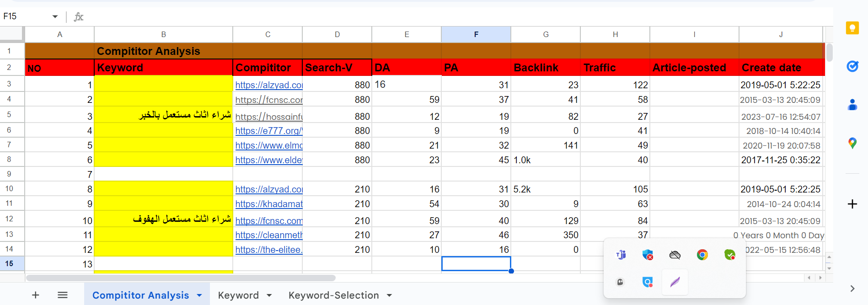
Task: Click Add Sheet plus button
Action: [35, 295]
